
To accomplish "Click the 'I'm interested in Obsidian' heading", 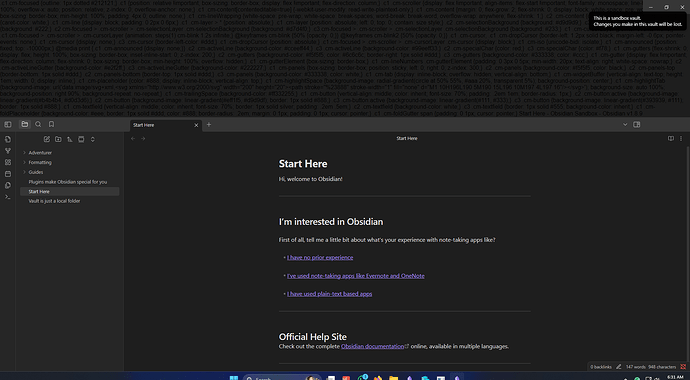I will (331, 222).
